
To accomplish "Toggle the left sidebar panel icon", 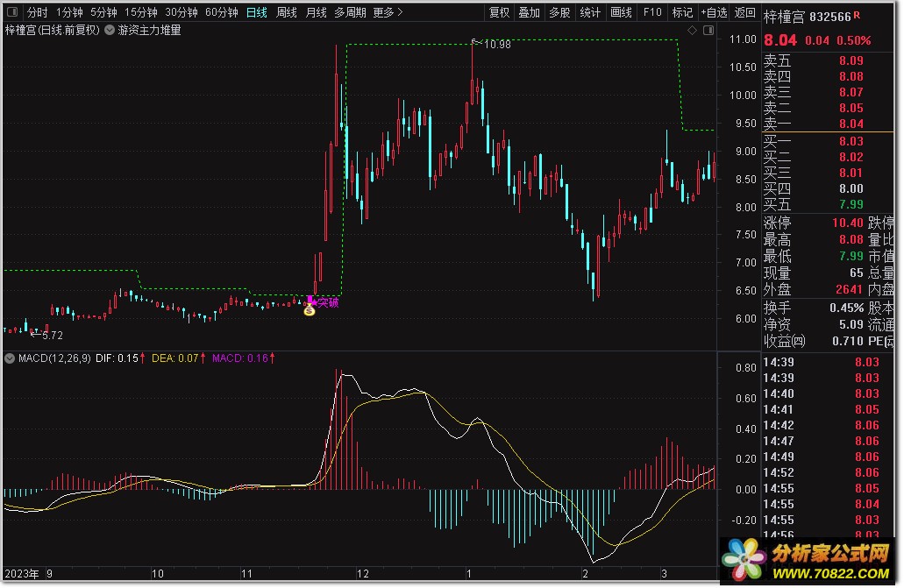I will tap(12, 11).
